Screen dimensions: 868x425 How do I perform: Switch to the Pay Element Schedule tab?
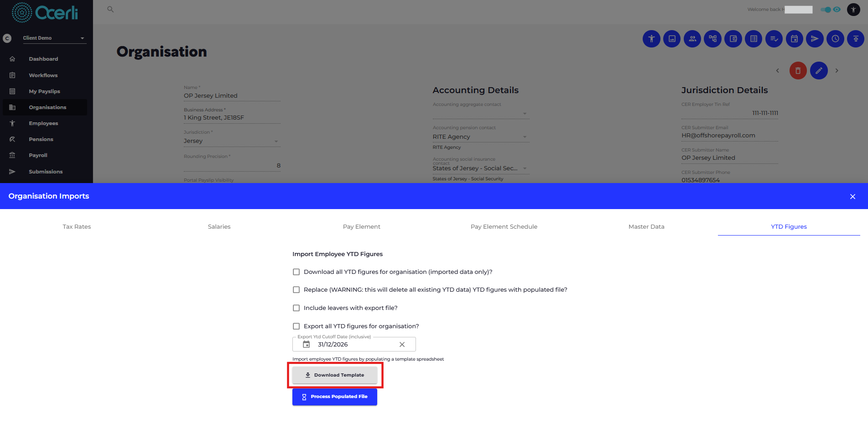(x=504, y=227)
